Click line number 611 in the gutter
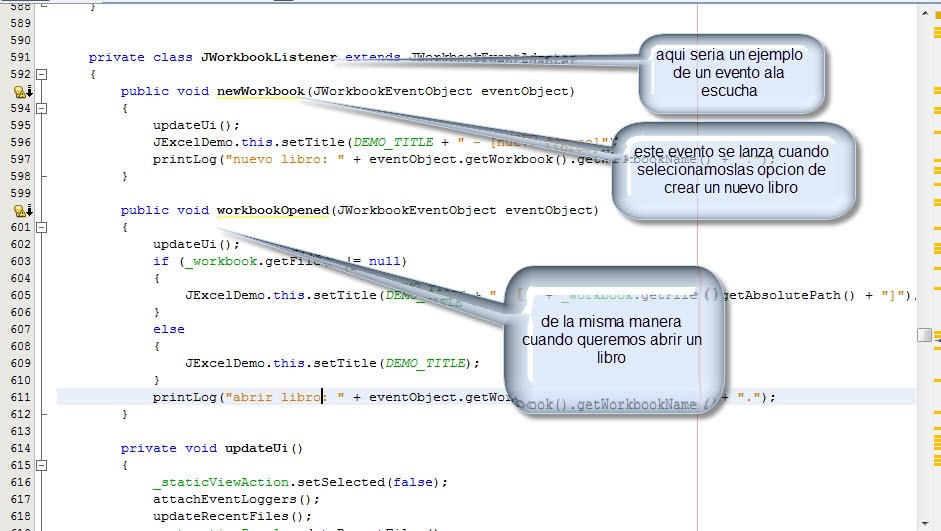This screenshot has height=531, width=941. tap(20, 397)
